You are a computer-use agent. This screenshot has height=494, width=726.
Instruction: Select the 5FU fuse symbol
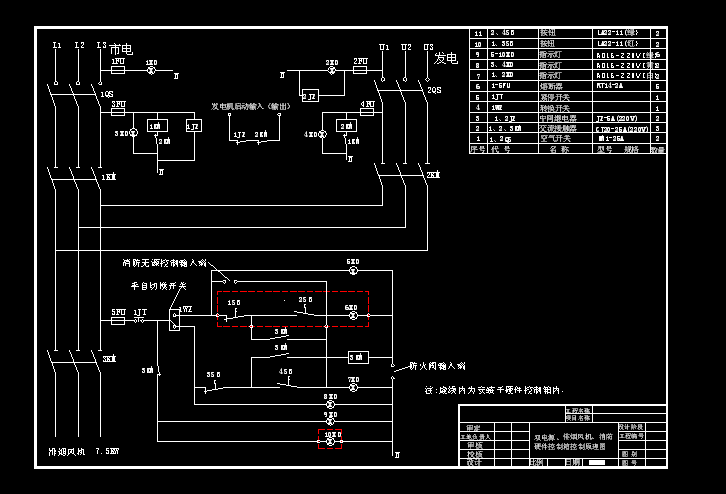(118, 320)
